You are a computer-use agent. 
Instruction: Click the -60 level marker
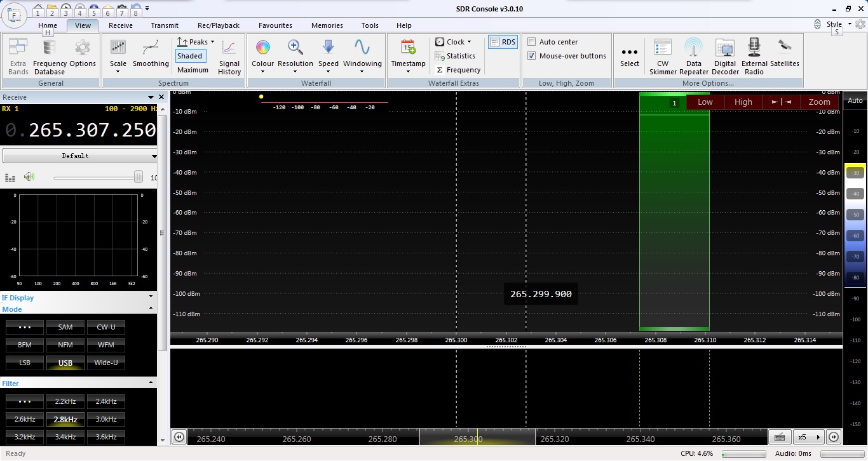pyautogui.click(x=855, y=236)
